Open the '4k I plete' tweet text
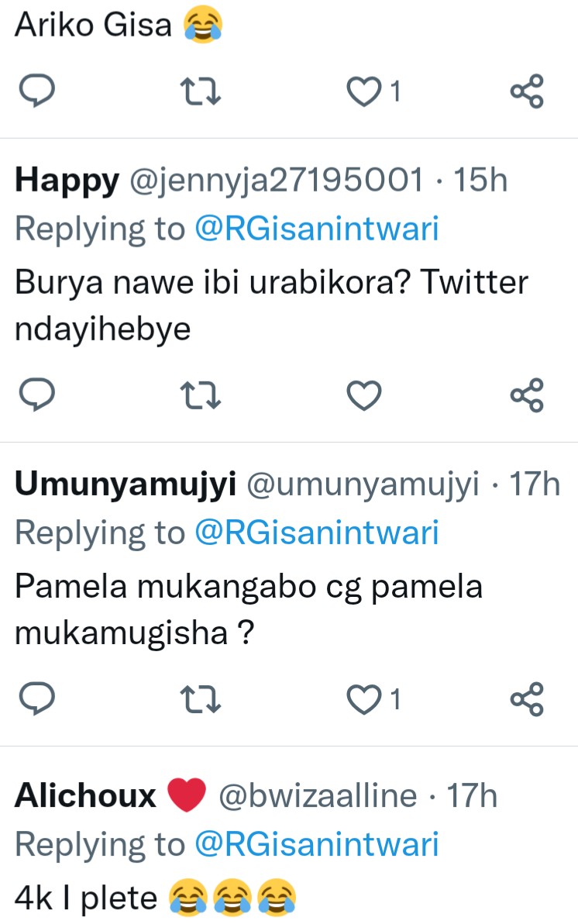Image resolution: width=578 pixels, height=924 pixels. pos(86,899)
